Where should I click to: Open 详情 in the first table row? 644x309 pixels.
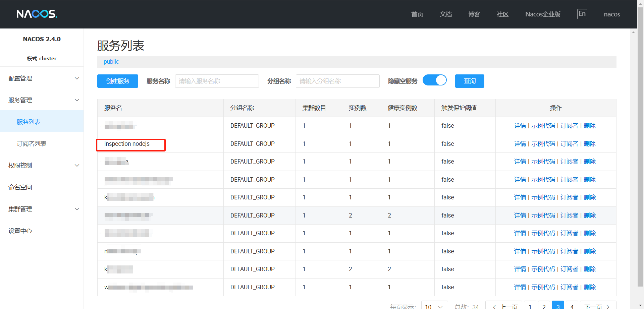(520, 126)
